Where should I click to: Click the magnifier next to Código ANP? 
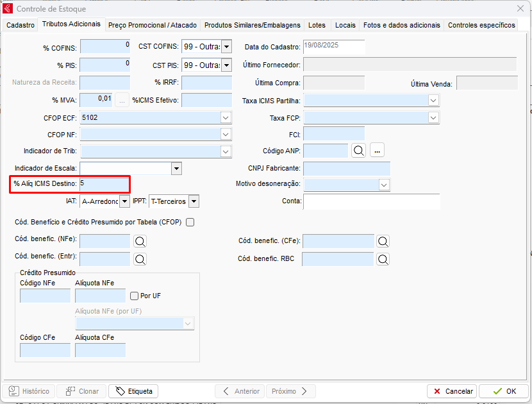359,150
